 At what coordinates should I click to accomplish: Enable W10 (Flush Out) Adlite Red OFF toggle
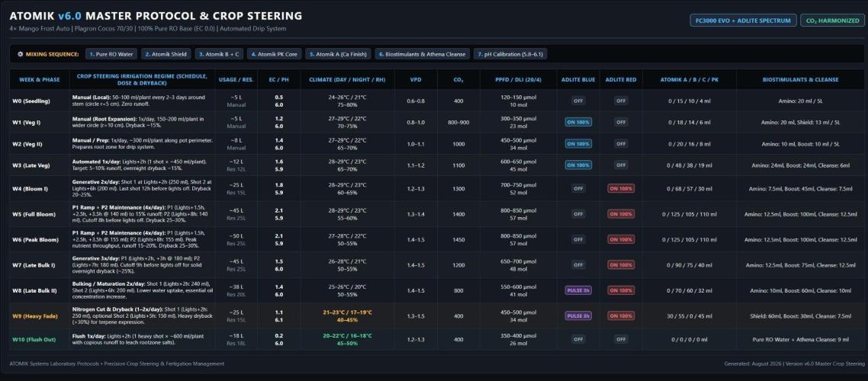click(x=621, y=339)
